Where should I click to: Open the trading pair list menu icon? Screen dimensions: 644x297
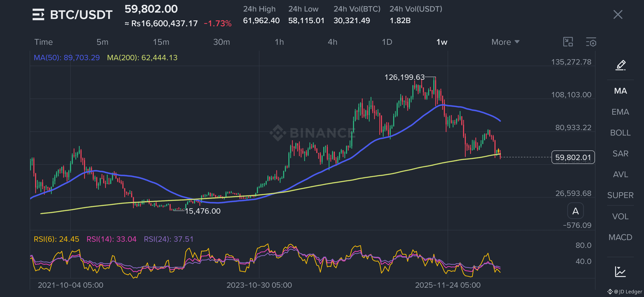pyautogui.click(x=38, y=14)
